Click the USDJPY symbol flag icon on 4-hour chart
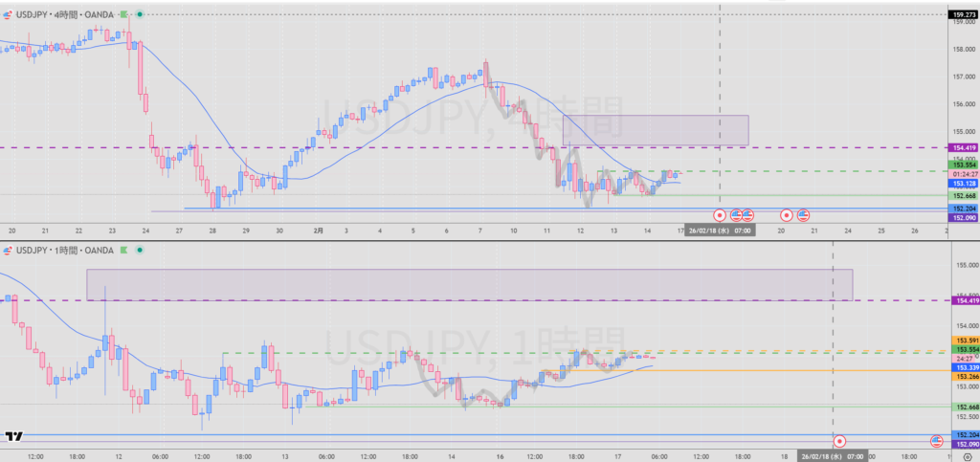This screenshot has width=980, height=462. point(8,14)
